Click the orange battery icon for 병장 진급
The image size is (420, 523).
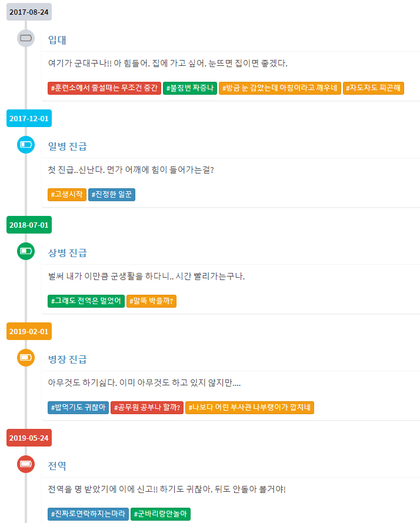[26, 358]
